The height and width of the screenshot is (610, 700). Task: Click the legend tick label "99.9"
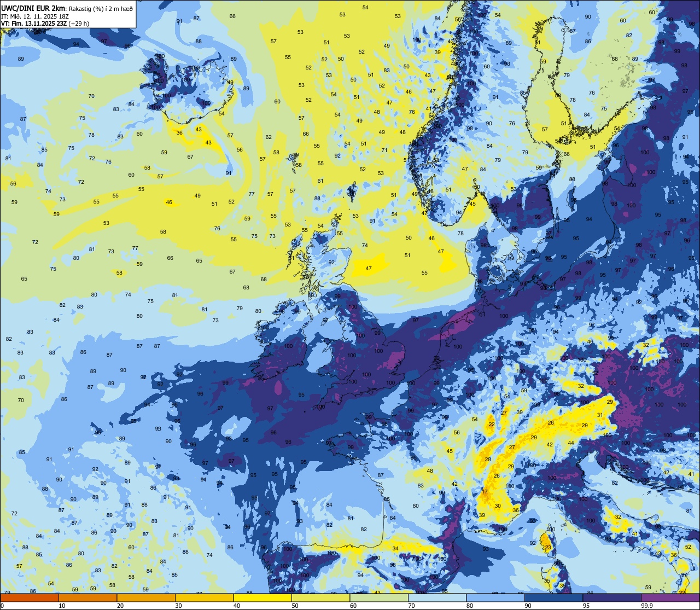(647, 606)
